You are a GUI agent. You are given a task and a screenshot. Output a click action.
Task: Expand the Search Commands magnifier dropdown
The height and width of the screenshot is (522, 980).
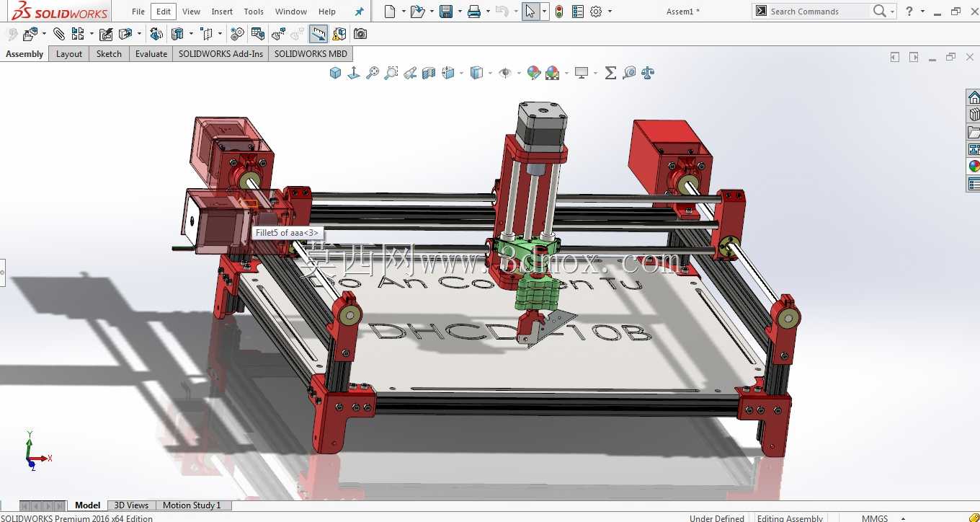tap(892, 12)
